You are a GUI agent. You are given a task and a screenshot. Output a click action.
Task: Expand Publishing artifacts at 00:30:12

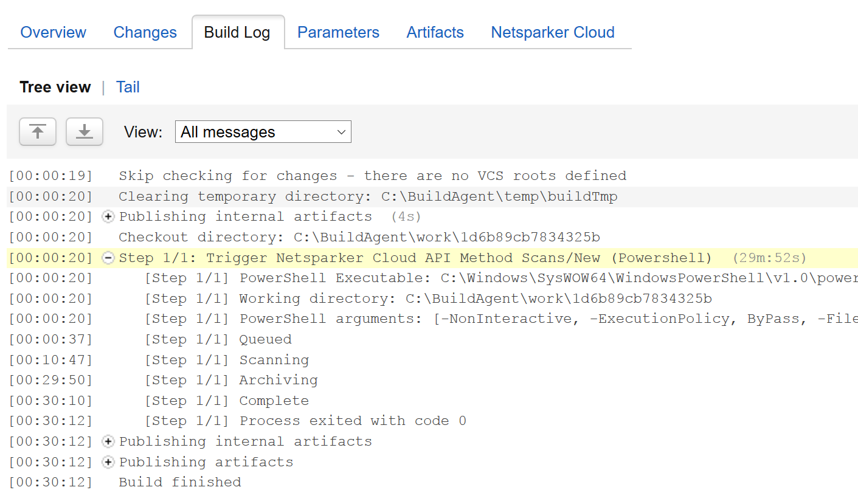tap(108, 461)
